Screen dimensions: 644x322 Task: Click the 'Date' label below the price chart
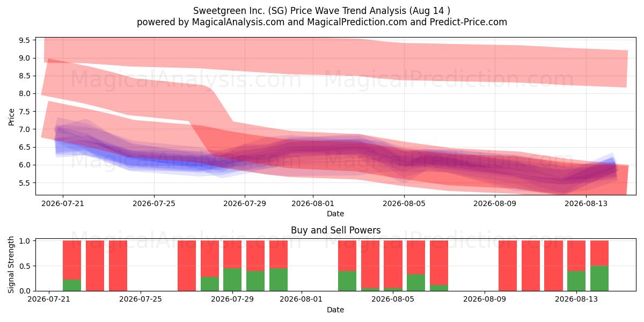335,214
